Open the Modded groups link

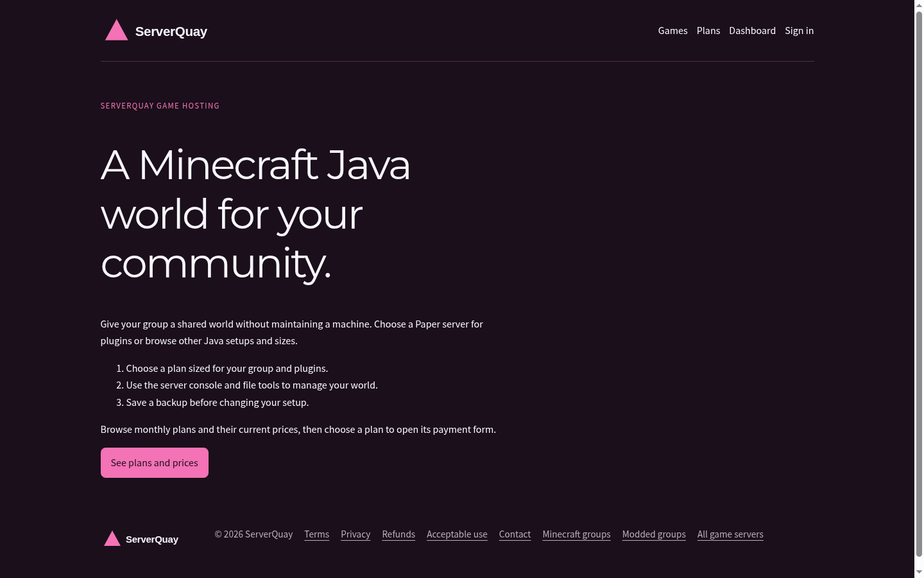point(654,534)
